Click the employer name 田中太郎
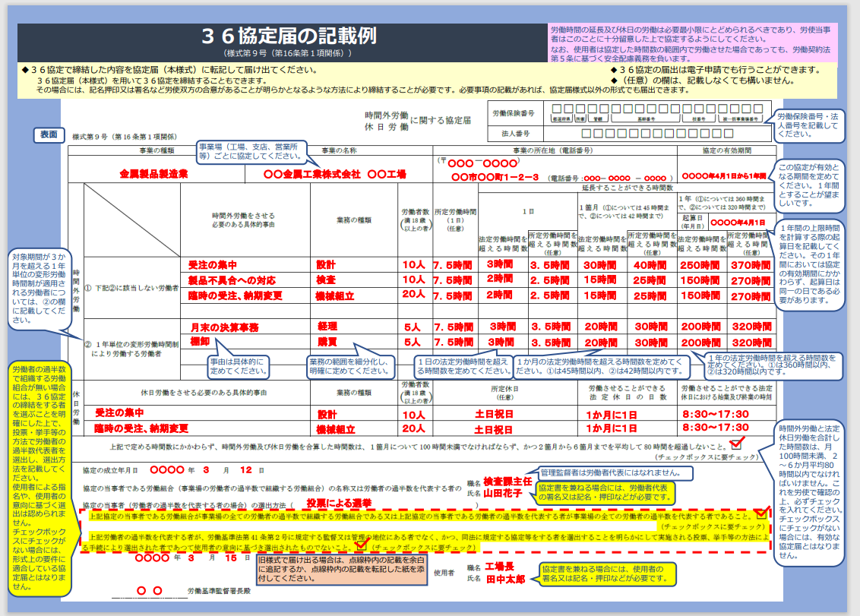 [x=505, y=580]
